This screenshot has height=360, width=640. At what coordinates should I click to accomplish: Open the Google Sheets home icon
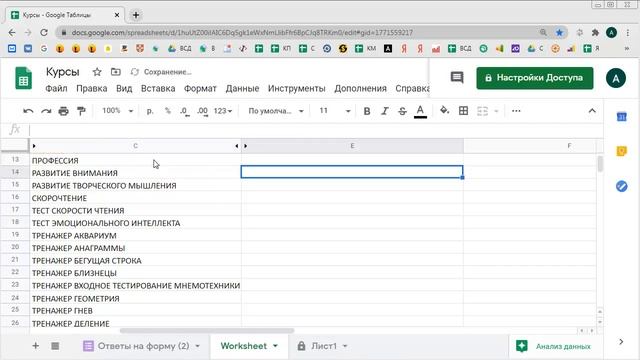23,78
